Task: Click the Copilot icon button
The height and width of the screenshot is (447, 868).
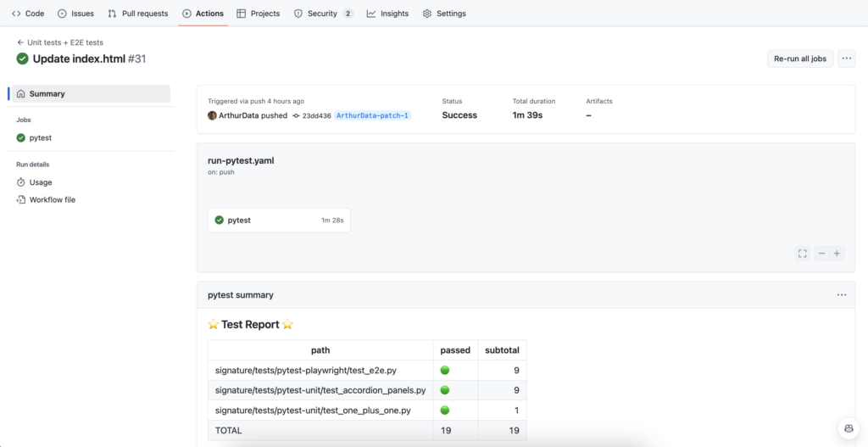Action: click(849, 428)
